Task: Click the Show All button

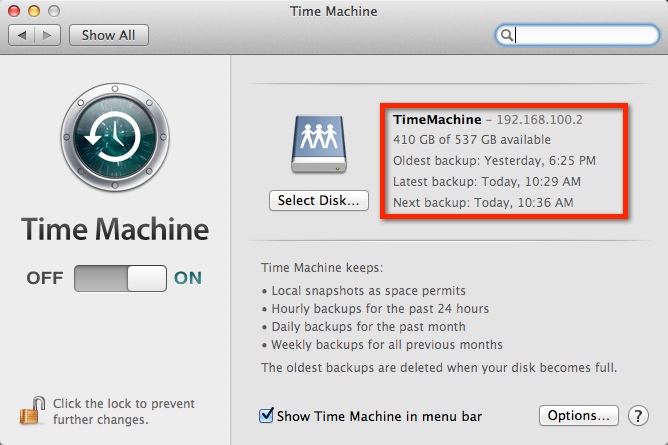Action: 109,35
